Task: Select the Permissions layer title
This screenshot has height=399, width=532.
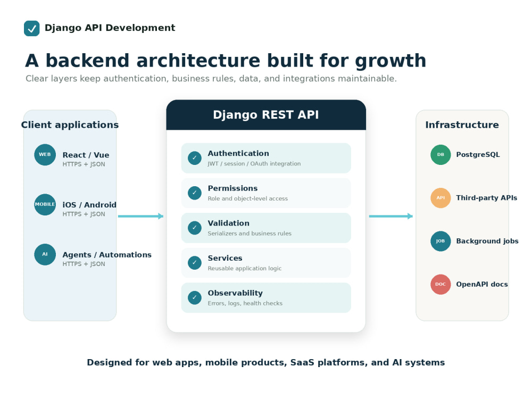Action: pos(232,188)
